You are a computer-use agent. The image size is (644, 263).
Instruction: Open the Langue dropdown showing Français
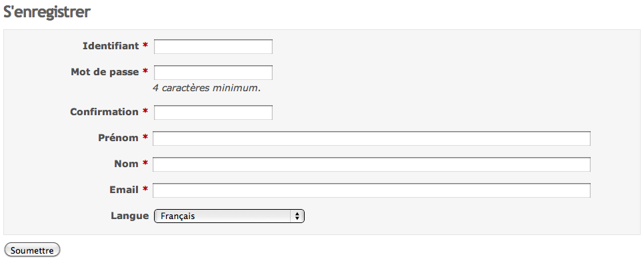click(229, 216)
